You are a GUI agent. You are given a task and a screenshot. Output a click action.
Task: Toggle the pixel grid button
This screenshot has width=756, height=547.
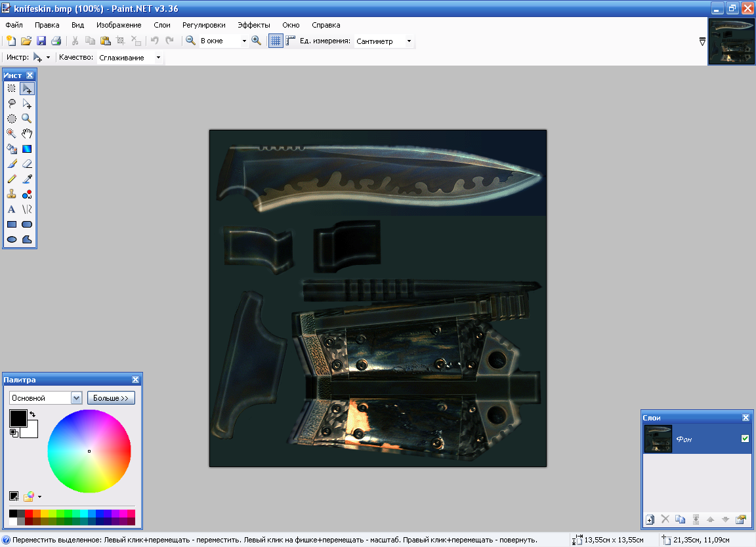point(276,41)
